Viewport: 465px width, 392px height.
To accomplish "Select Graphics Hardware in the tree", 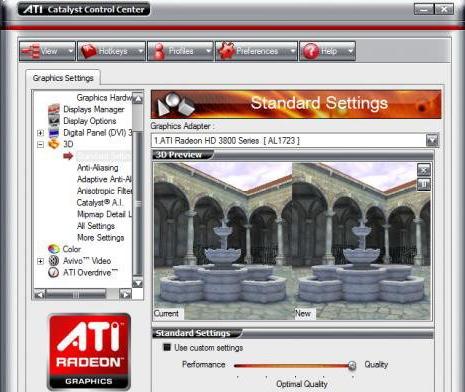I will point(104,98).
